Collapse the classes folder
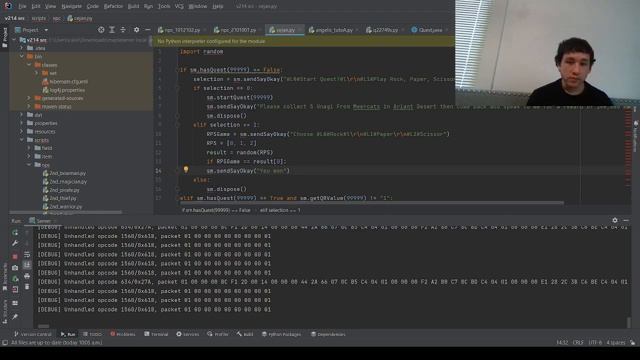This screenshot has height=360, width=640. coord(29,65)
